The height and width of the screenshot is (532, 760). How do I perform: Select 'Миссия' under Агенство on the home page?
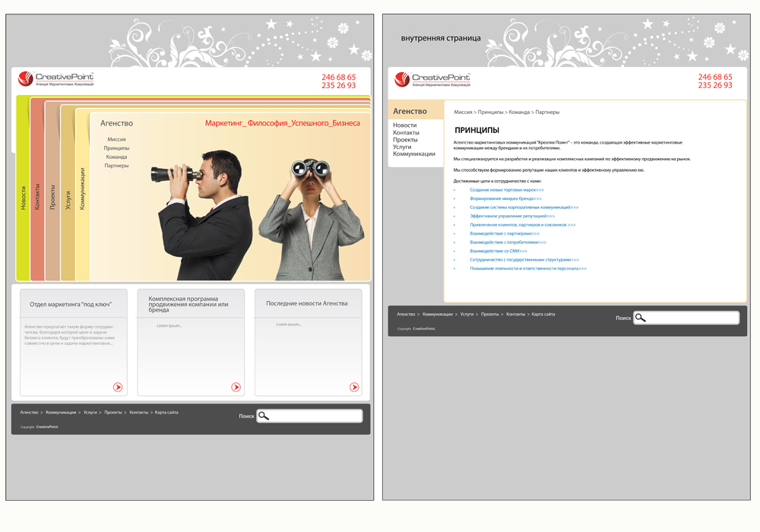[x=116, y=139]
